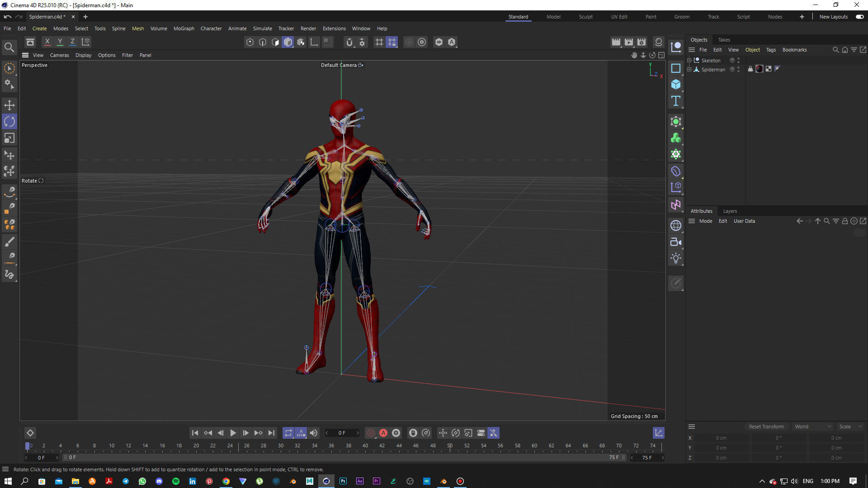This screenshot has width=868, height=488.
Task: Open Cameras menu in viewport
Action: tap(60, 55)
